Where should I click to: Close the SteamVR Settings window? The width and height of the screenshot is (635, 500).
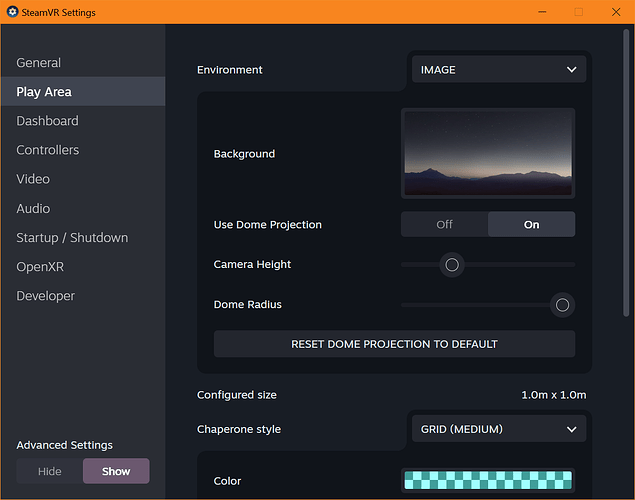(x=616, y=12)
